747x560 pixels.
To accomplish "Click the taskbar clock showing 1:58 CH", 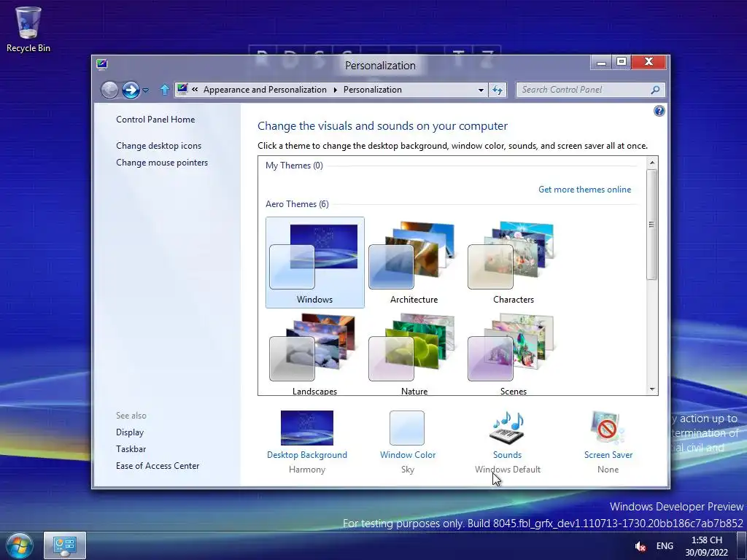I will 706,546.
